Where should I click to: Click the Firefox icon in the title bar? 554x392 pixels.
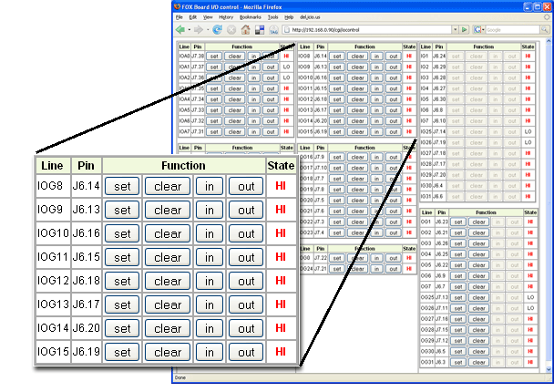point(177,6)
